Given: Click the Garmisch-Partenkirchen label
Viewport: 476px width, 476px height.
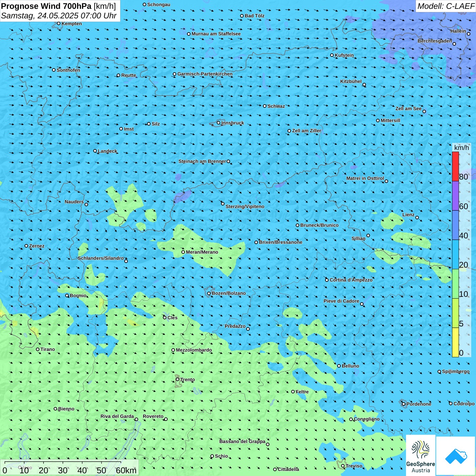Looking at the screenshot, I should pos(205,74).
